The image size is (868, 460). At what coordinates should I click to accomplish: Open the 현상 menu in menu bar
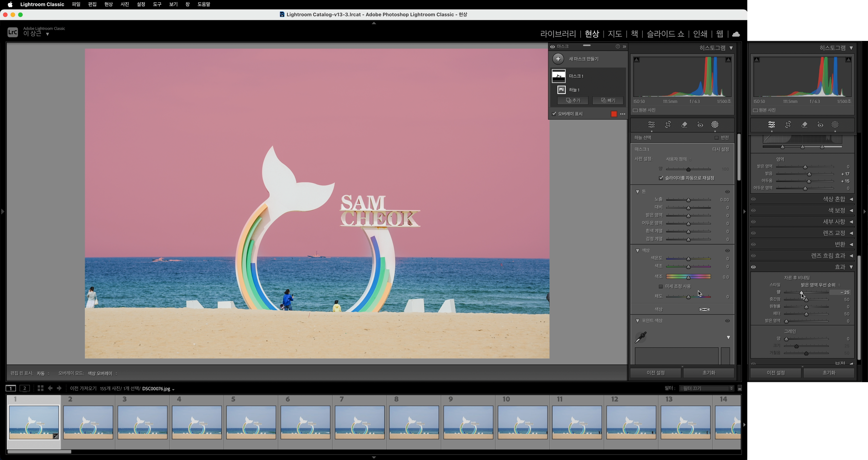(108, 4)
